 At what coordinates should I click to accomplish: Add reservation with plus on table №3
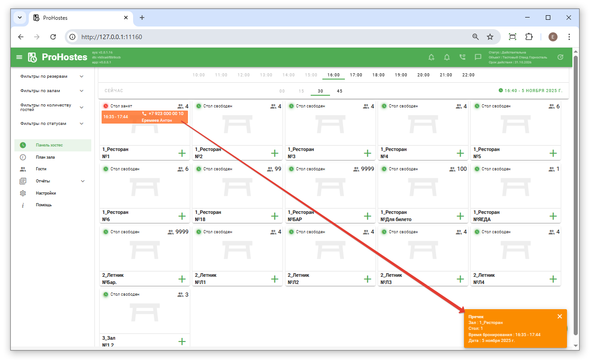[367, 153]
